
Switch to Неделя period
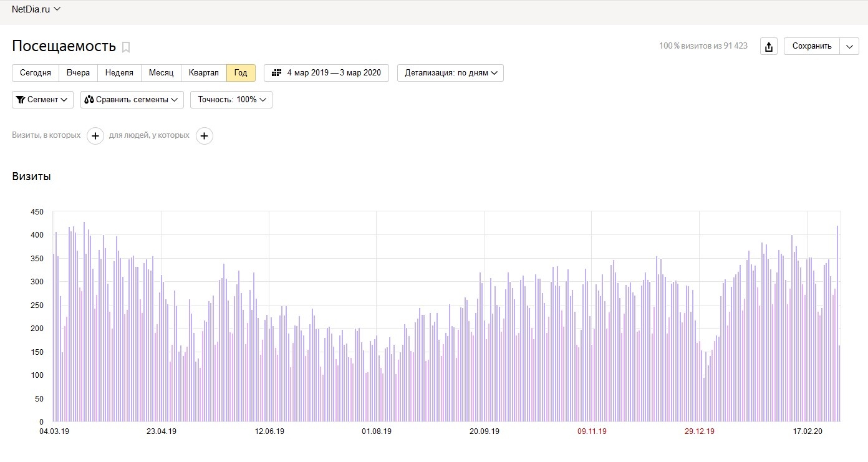[119, 73]
